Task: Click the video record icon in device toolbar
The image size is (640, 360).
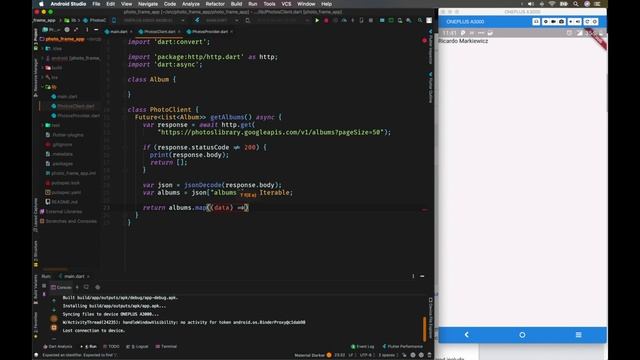Action: 553,22
